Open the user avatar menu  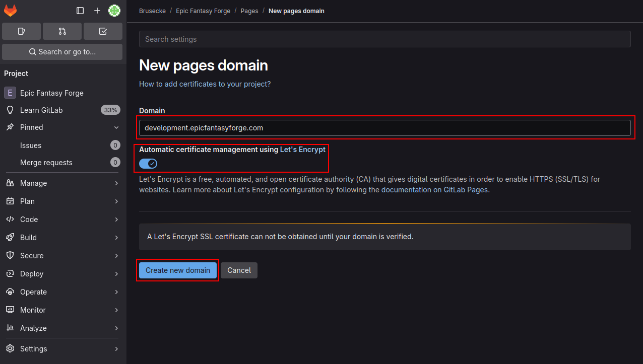[114, 11]
